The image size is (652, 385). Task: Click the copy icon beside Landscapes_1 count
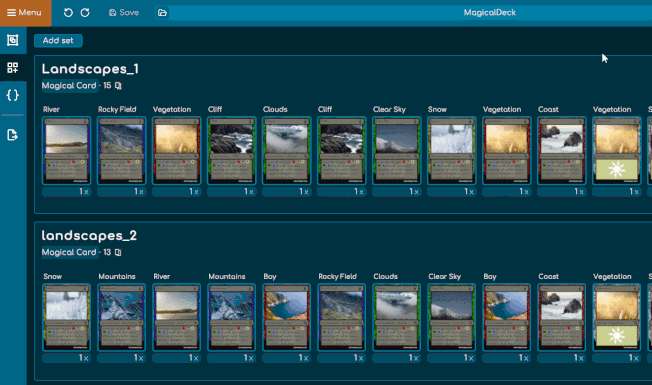click(118, 86)
